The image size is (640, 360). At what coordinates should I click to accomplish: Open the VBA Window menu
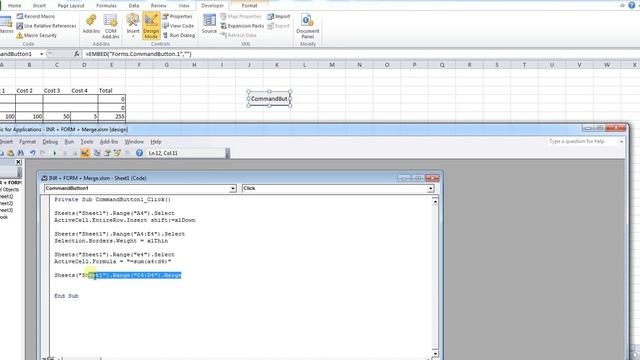click(x=134, y=142)
